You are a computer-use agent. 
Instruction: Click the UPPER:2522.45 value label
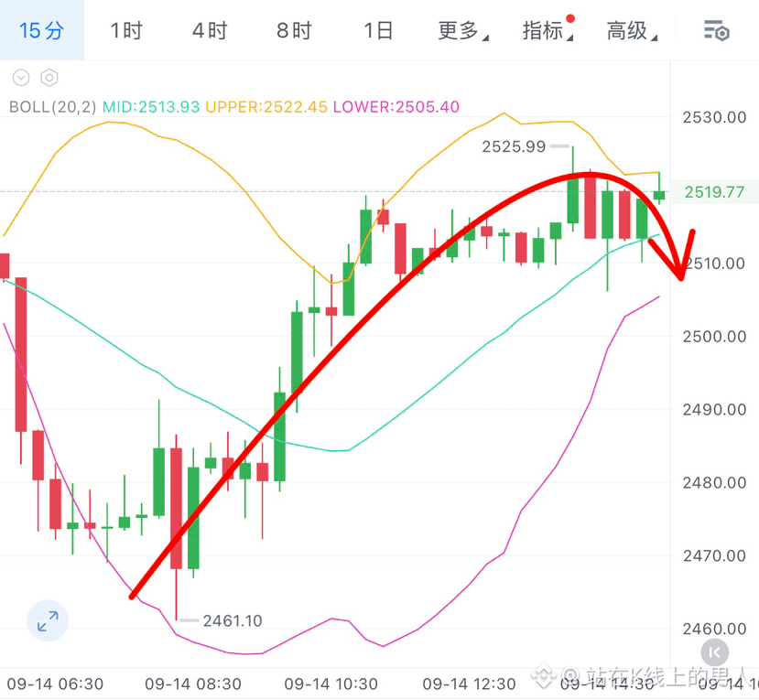click(x=266, y=107)
